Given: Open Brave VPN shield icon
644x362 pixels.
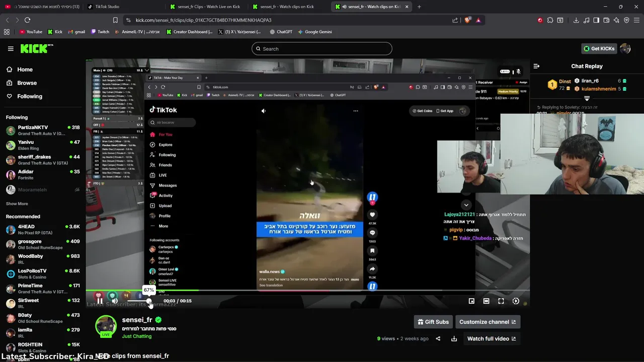Looking at the screenshot, I should [626, 20].
